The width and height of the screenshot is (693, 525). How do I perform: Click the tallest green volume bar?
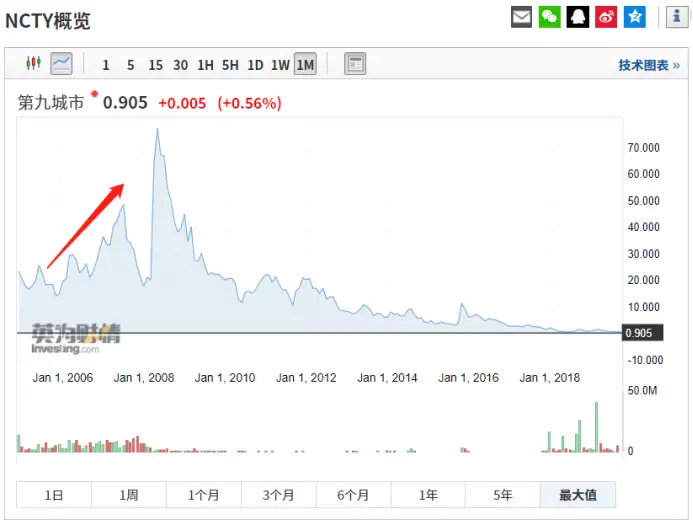[596, 427]
